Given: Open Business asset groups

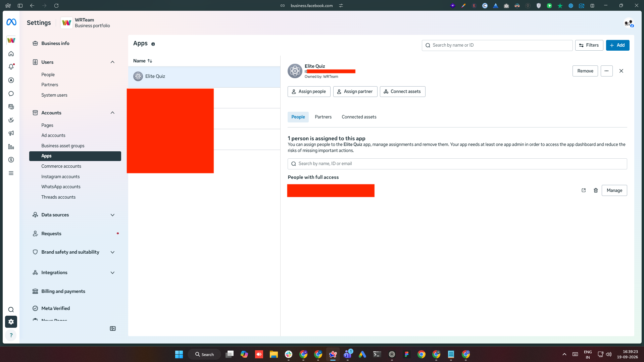Looking at the screenshot, I should pyautogui.click(x=63, y=146).
